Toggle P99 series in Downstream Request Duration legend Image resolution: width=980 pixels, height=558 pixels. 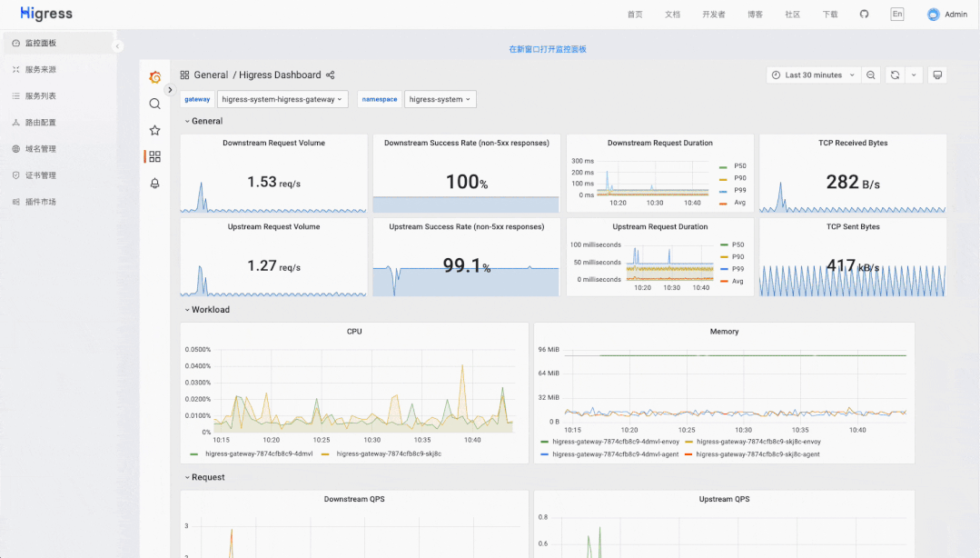point(733,190)
